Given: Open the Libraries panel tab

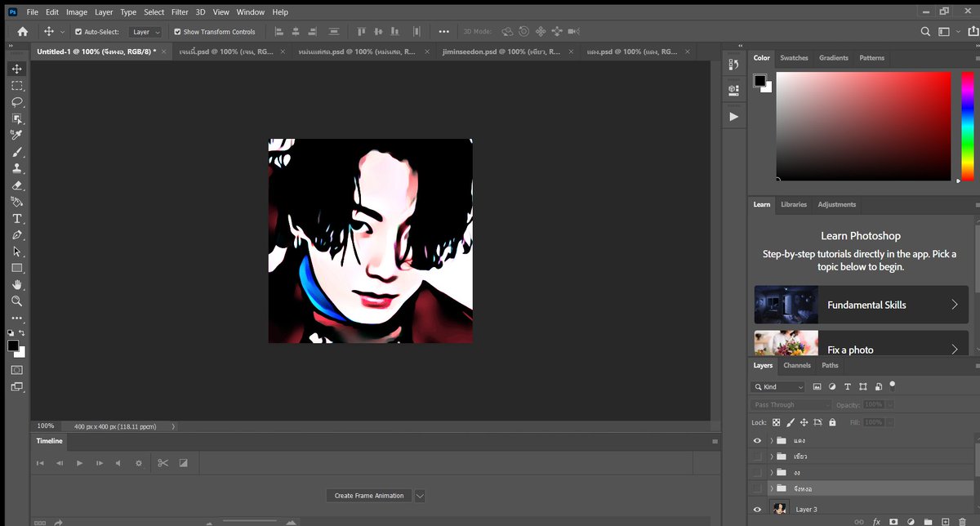Looking at the screenshot, I should pyautogui.click(x=794, y=204).
